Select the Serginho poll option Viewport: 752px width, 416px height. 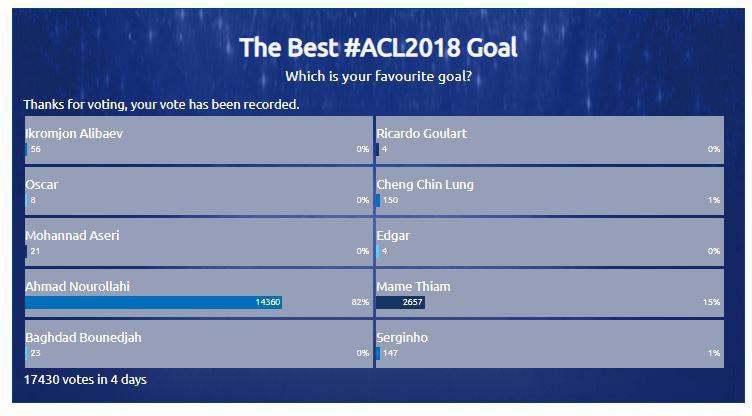pyautogui.click(x=549, y=344)
